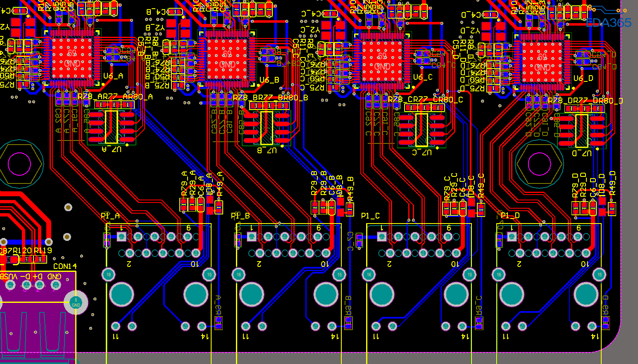Click the square pin 1 pad of P1_C
Viewport: 638px width, 364px height.
coord(382,237)
